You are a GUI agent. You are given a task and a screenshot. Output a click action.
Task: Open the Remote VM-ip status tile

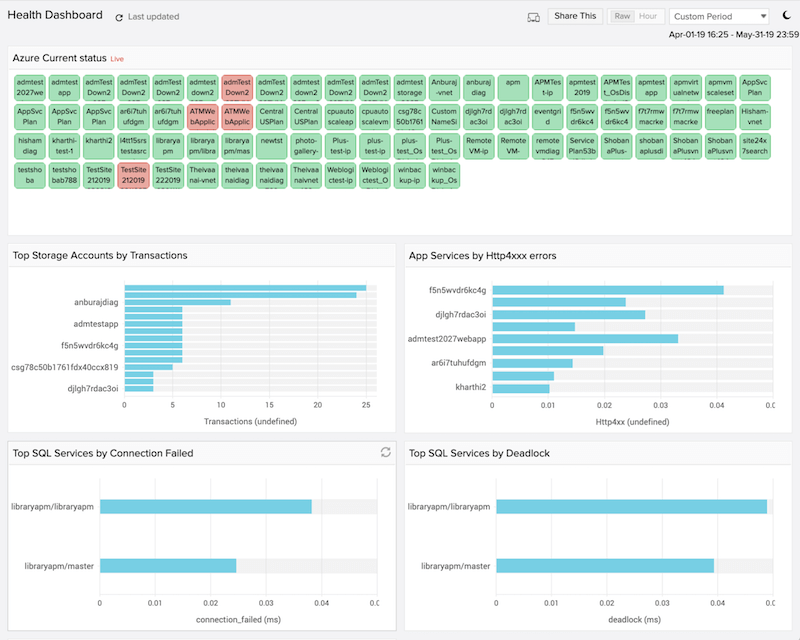click(x=479, y=146)
